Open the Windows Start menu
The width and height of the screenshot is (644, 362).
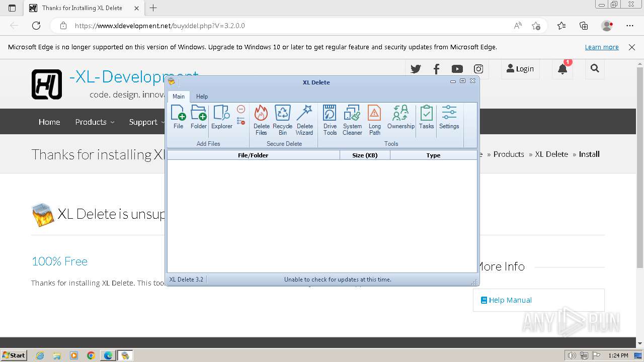[x=14, y=355]
